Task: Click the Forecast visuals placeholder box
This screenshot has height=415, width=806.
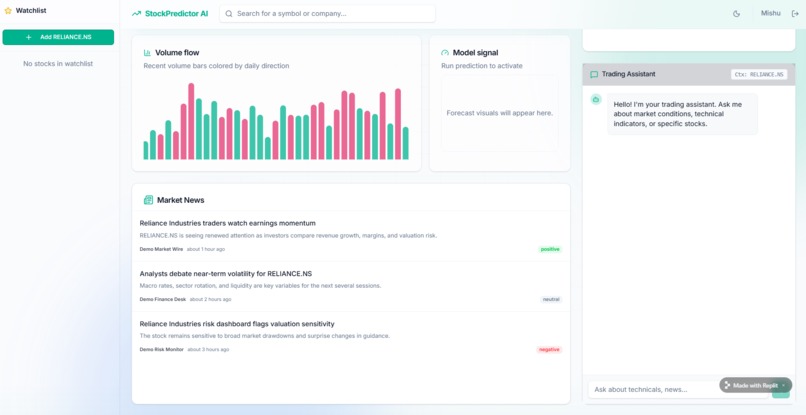Action: pos(500,113)
